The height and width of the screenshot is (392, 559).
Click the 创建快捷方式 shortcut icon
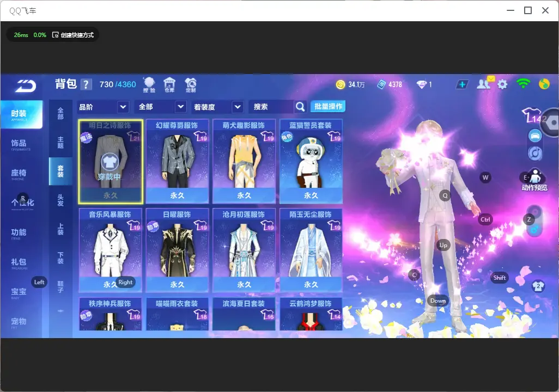(x=55, y=35)
